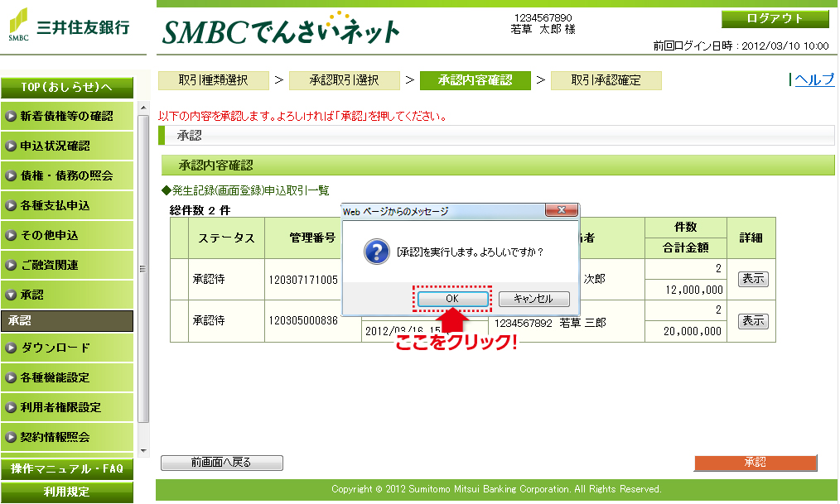
Task: Click the SMBC 三井住友銀行 logo
Action: click(69, 26)
